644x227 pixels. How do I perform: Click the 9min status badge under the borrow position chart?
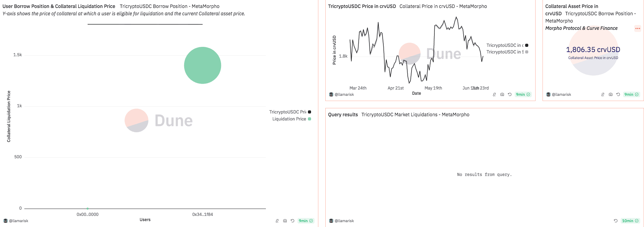click(x=305, y=221)
